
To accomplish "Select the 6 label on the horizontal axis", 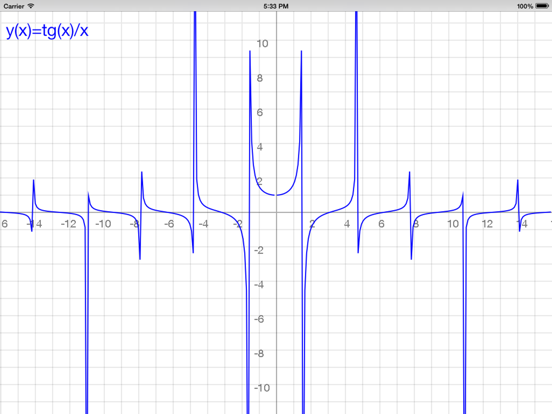I will [381, 224].
